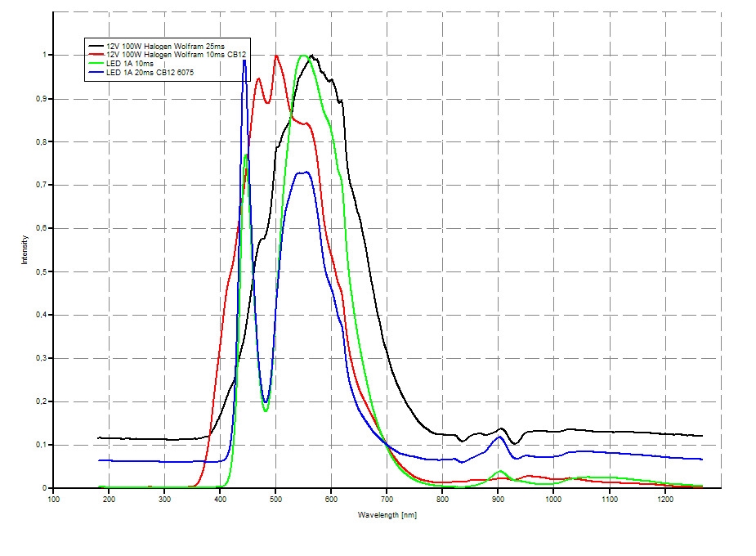Click the blue line sample in the legend
The height and width of the screenshot is (556, 756).
tap(97, 73)
